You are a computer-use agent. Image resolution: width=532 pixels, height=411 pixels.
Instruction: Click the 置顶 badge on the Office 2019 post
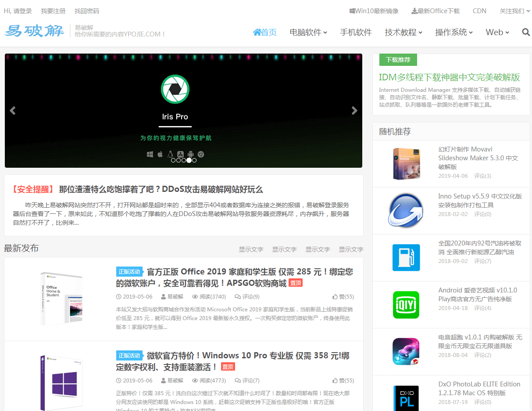point(296,283)
